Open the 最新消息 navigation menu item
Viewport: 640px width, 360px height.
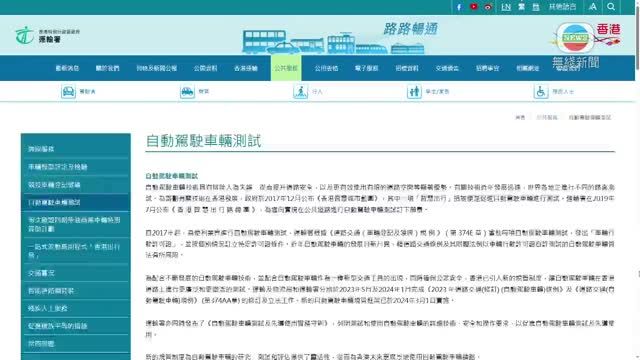click(x=67, y=68)
